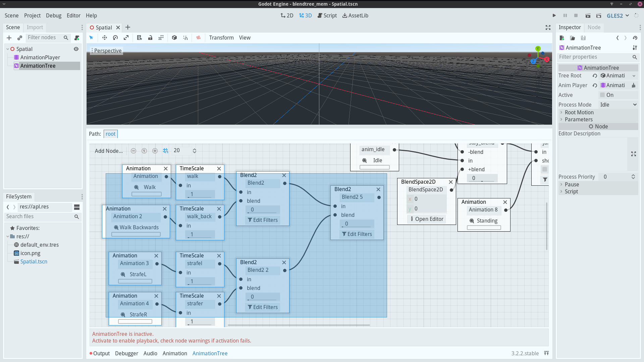
Task: Click Open Editor on the BlendSpace2D node
Action: click(x=426, y=219)
